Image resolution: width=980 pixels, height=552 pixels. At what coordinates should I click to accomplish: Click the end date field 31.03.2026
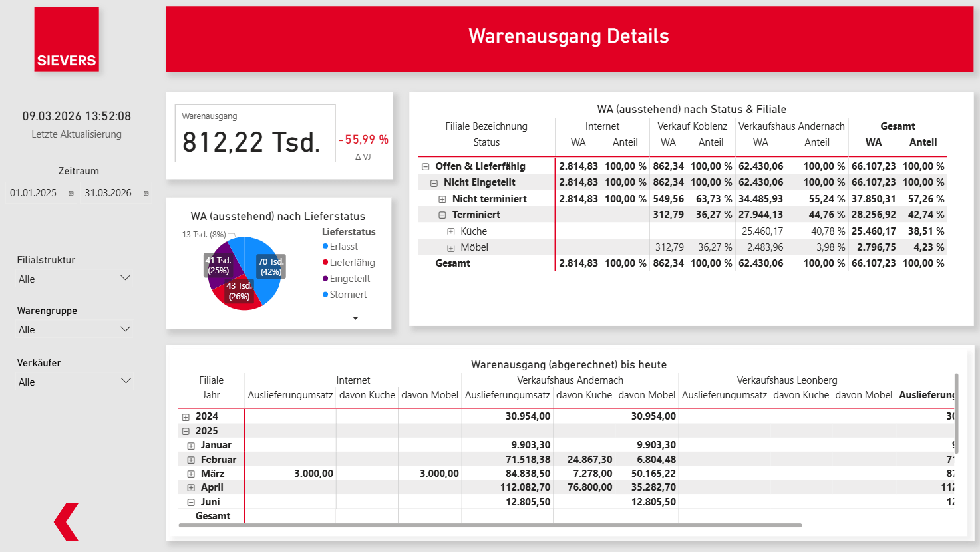point(108,193)
